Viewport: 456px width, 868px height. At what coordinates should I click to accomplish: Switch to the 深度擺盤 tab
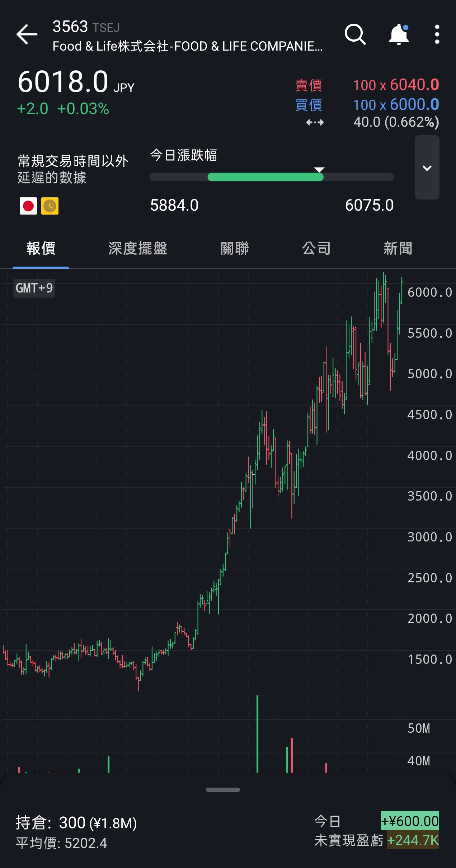point(138,248)
